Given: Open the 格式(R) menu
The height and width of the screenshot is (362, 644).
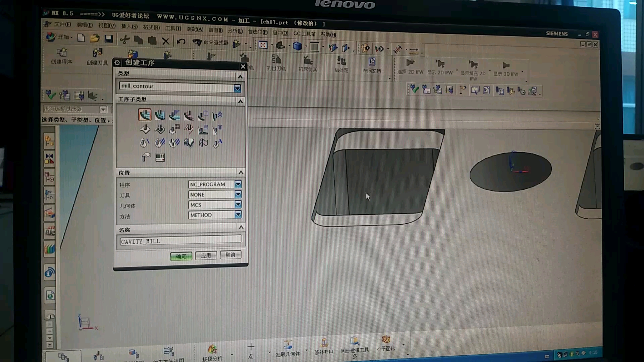Looking at the screenshot, I should coord(151,27).
